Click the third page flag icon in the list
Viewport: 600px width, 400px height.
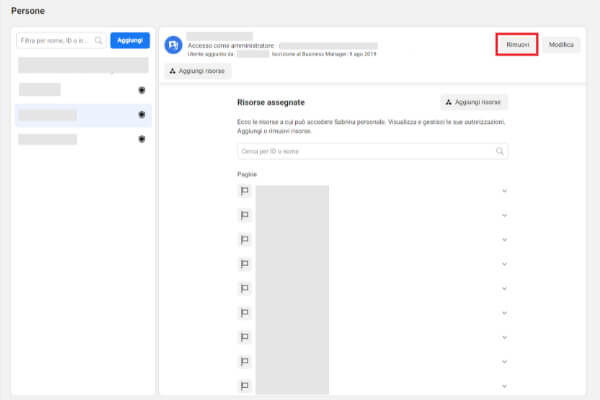coord(244,239)
